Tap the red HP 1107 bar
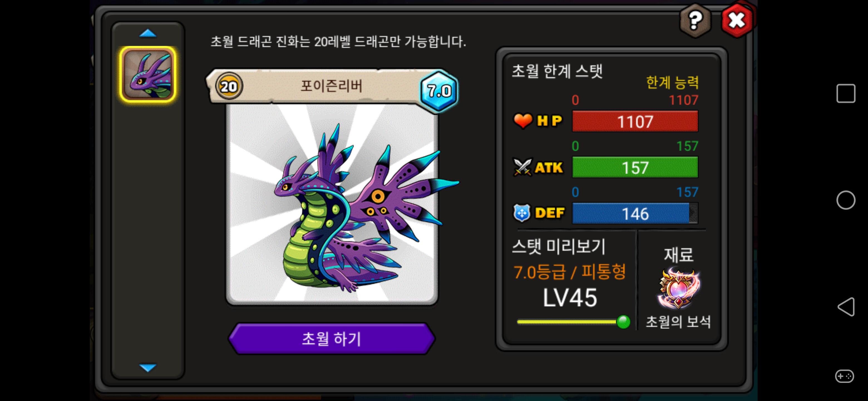868x401 pixels. 635,121
